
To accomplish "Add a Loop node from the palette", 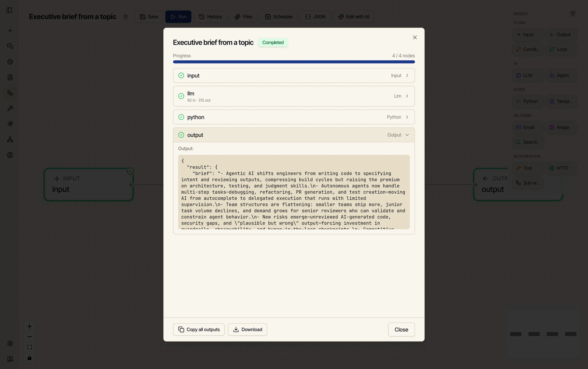I will coord(561,49).
